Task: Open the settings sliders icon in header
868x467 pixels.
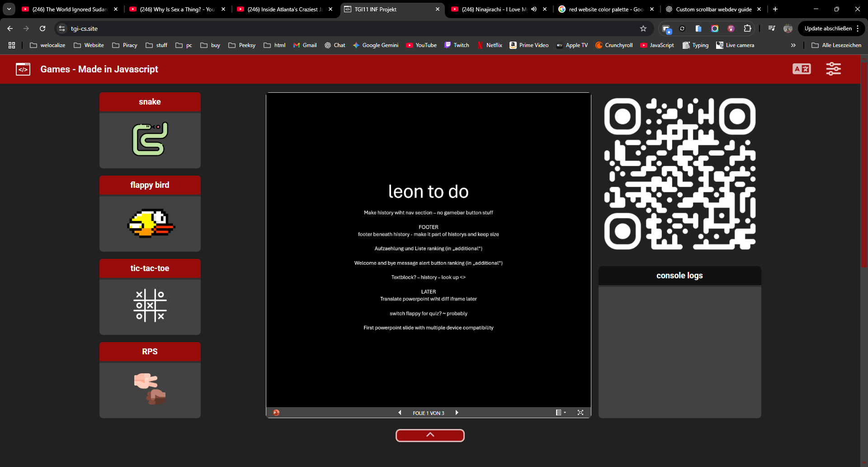Action: tap(833, 69)
